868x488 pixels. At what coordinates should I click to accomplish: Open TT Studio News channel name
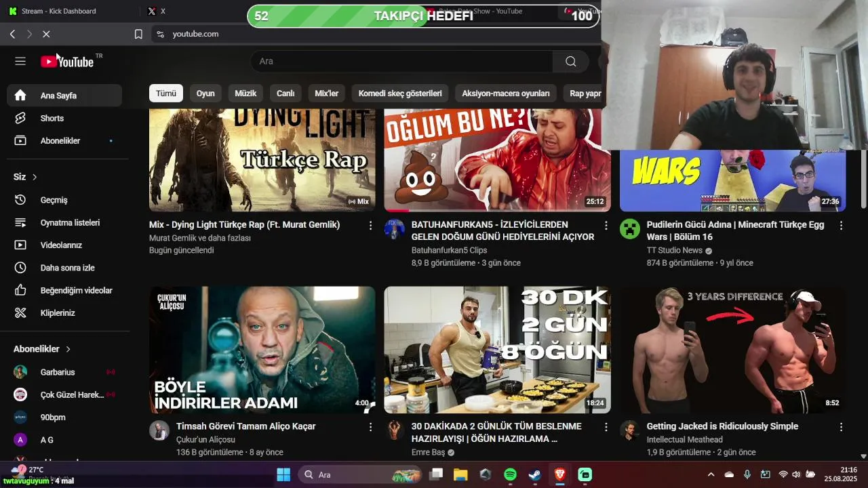click(674, 250)
